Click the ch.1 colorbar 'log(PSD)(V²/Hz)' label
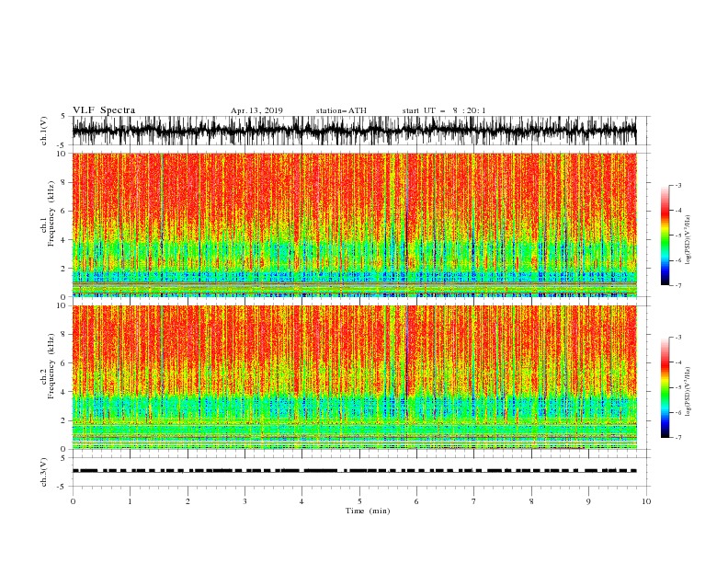Screen dimensions: 728x563 pyautogui.click(x=688, y=240)
